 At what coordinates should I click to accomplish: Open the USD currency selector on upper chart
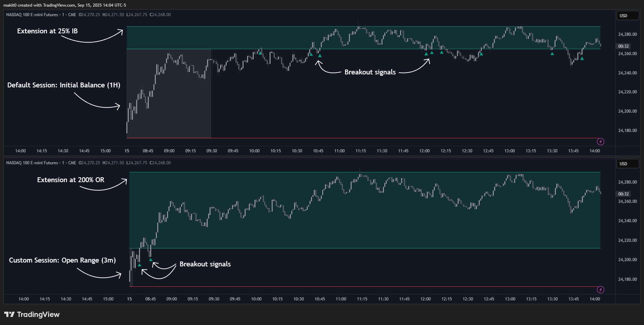[x=628, y=15]
